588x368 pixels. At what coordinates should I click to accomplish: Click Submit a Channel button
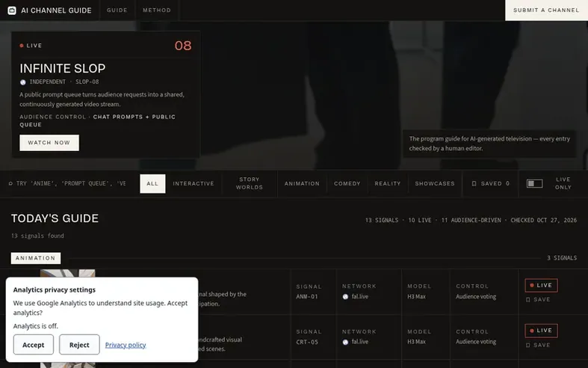click(546, 10)
